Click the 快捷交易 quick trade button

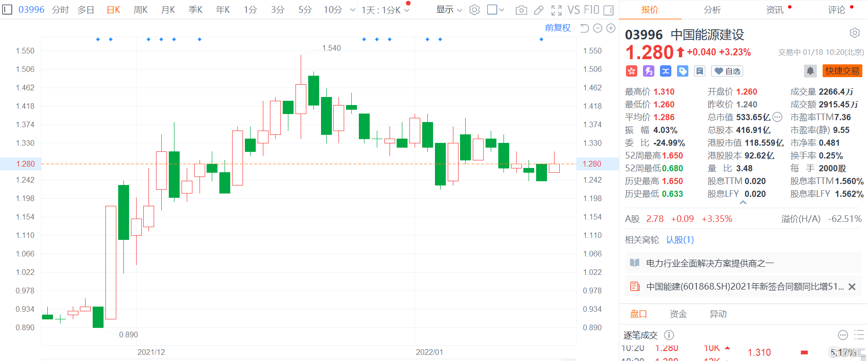tap(842, 71)
